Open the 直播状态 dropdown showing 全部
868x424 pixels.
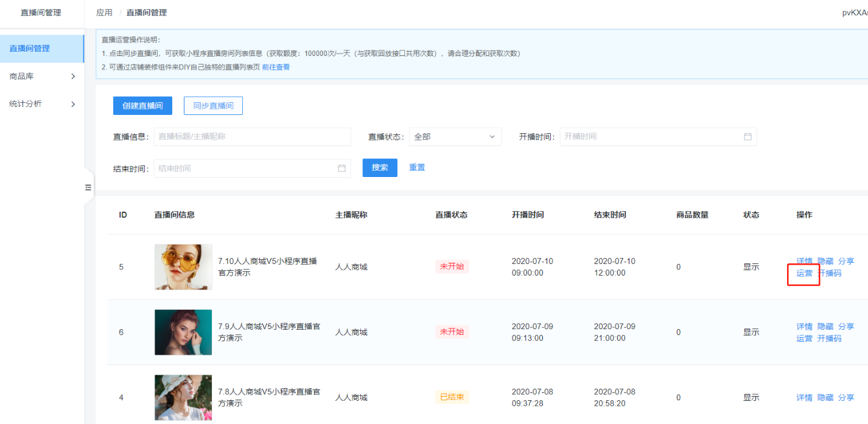click(455, 137)
